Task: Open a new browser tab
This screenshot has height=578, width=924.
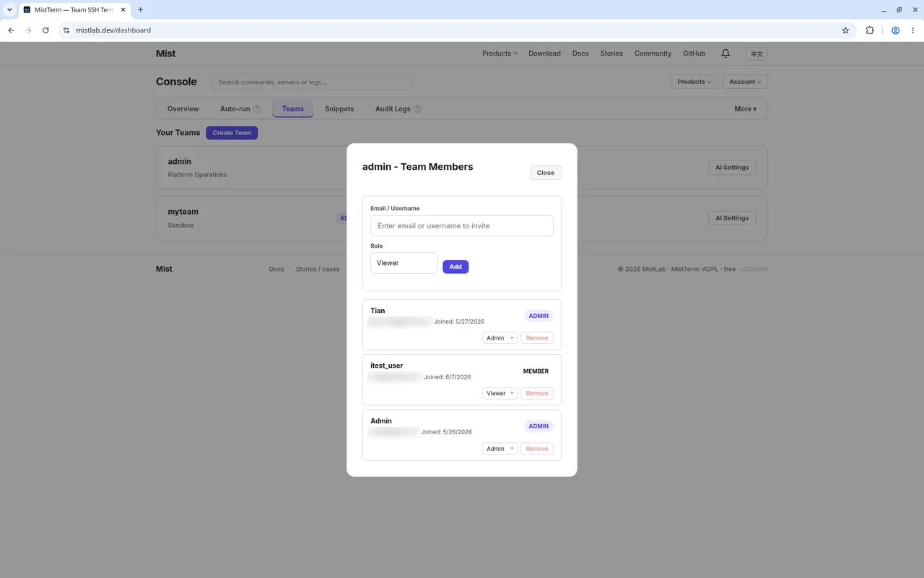Action: [140, 10]
